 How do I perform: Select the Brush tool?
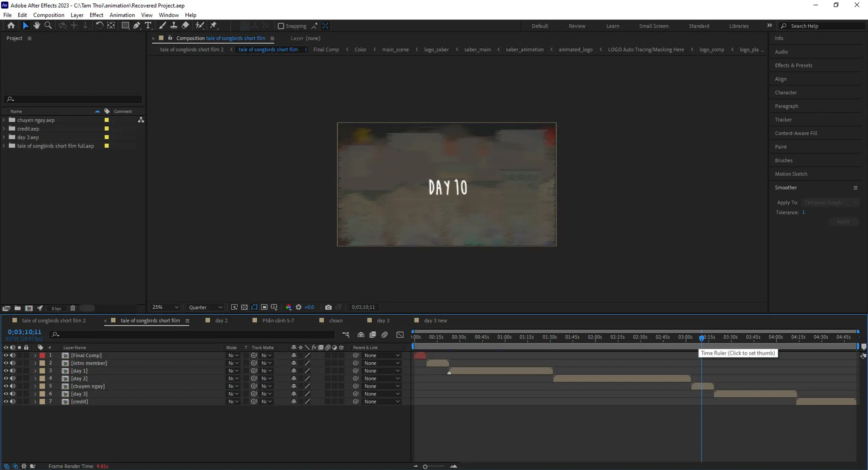(162, 25)
